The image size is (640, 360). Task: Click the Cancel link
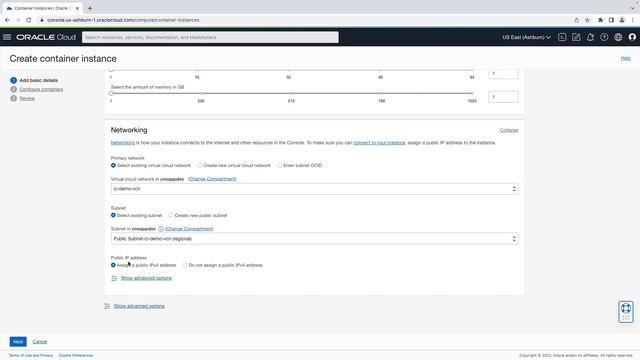pos(40,342)
